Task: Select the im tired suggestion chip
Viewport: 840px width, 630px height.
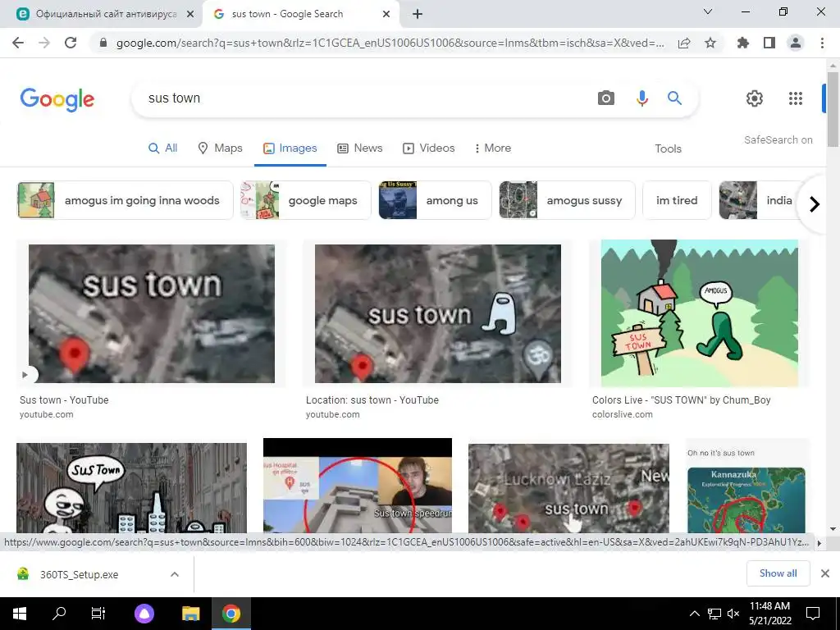Action: tap(677, 200)
